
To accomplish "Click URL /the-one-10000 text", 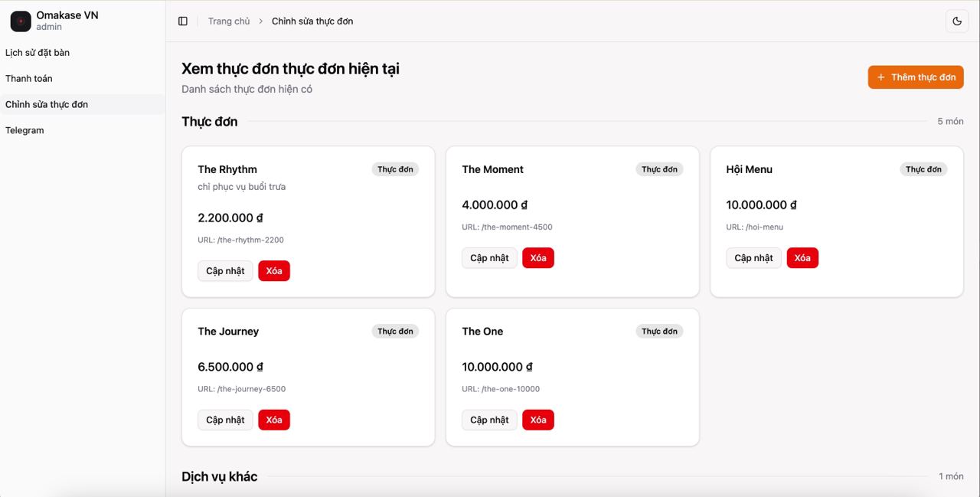I will coord(501,389).
